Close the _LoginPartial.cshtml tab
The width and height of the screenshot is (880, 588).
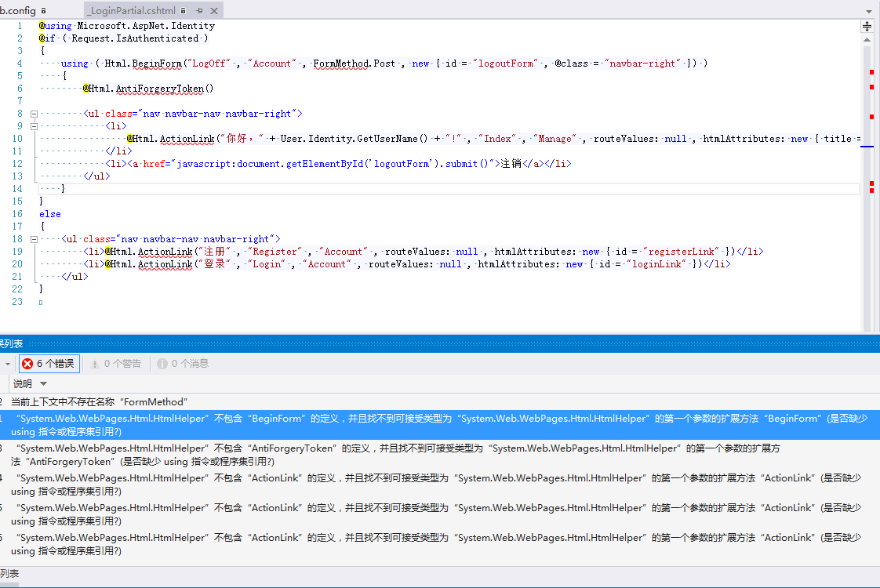tap(214, 11)
